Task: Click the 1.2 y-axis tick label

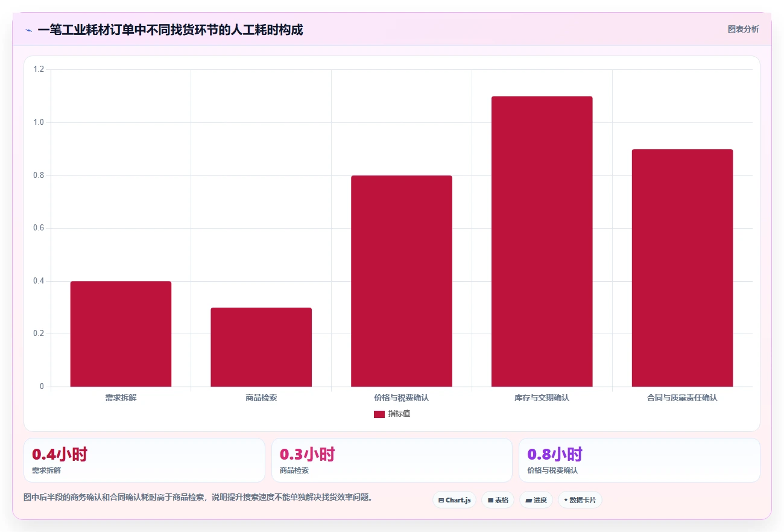Action: [39, 69]
